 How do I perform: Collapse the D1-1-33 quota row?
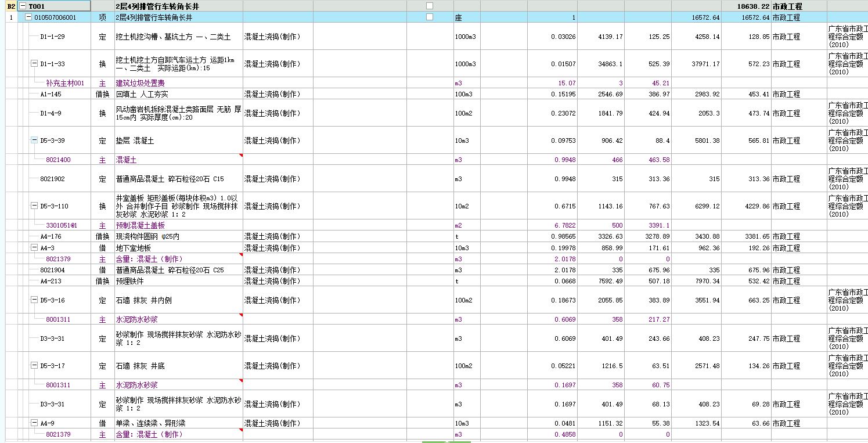[x=34, y=64]
